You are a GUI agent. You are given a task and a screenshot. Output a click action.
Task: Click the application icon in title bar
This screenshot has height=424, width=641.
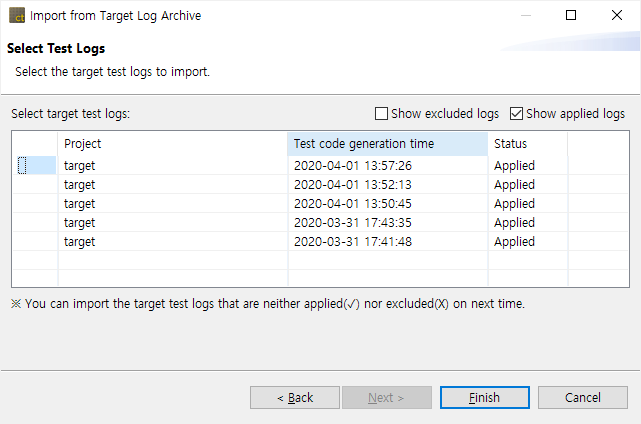(16, 16)
